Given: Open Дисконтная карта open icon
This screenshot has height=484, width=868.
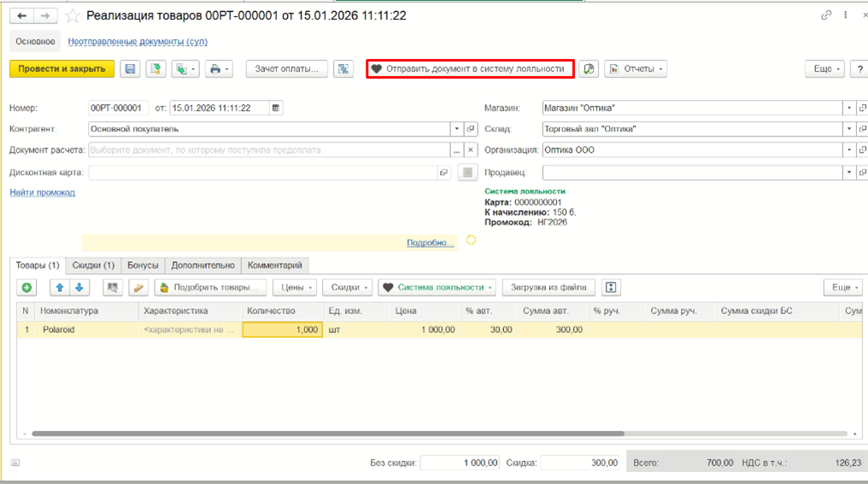Looking at the screenshot, I should 443,172.
